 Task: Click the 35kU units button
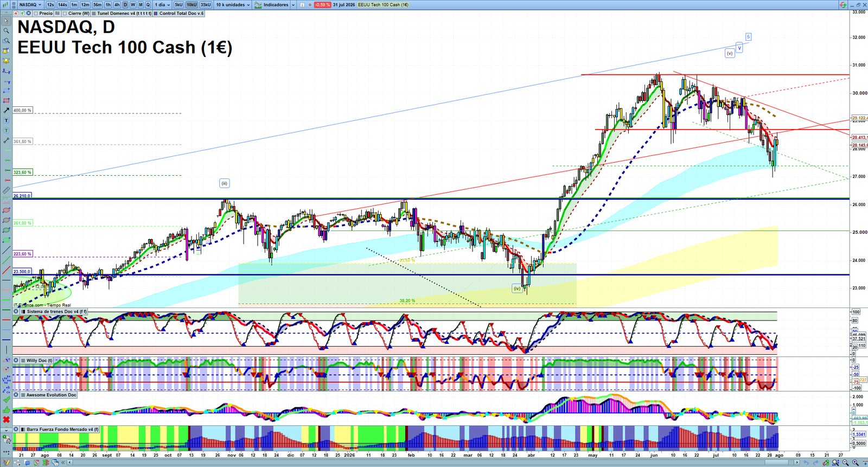click(206, 5)
